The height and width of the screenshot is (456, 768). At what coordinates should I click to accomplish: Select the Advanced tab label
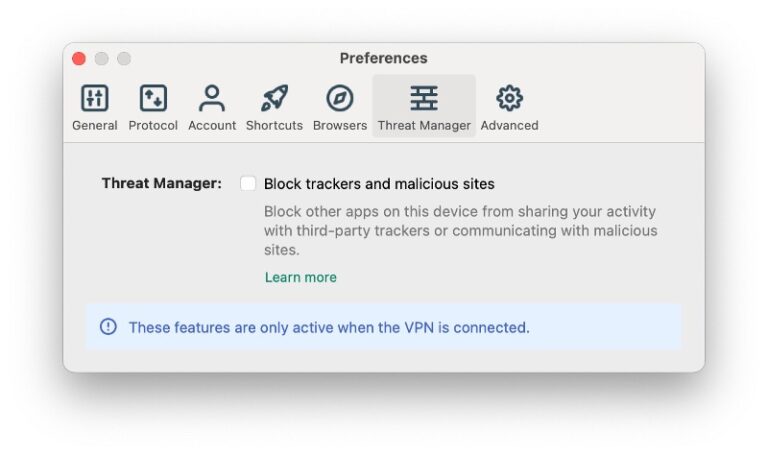pyautogui.click(x=509, y=126)
